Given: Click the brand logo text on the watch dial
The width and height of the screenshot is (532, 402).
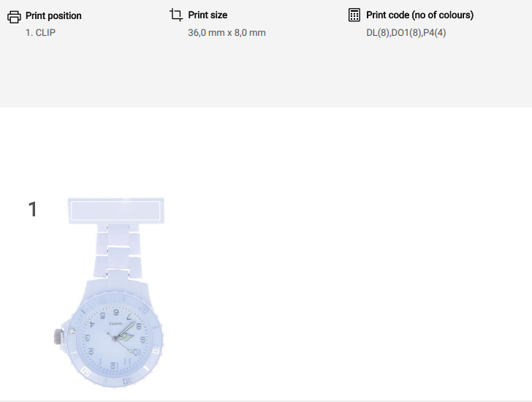Looking at the screenshot, I should pos(115,322).
